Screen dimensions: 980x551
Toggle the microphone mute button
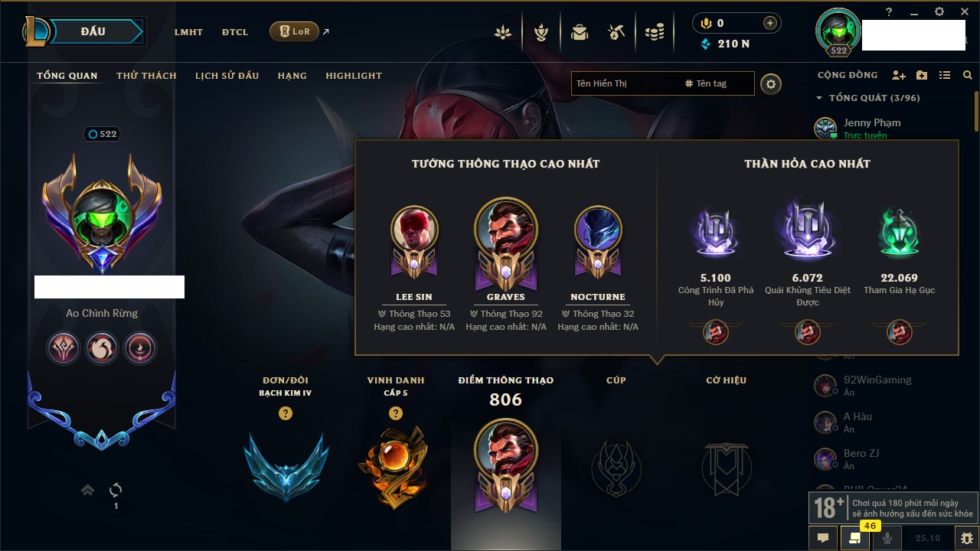coord(887,538)
